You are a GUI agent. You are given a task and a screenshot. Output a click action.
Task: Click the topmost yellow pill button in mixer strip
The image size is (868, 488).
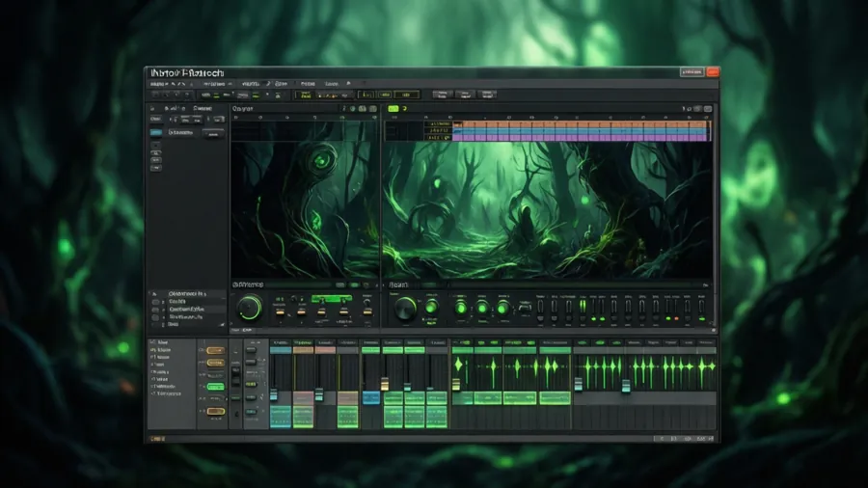[x=215, y=350]
